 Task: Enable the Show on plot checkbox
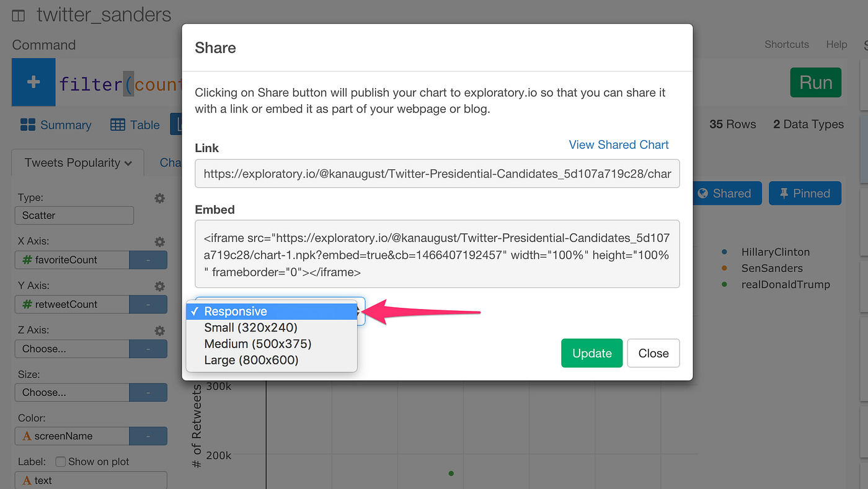click(60, 461)
